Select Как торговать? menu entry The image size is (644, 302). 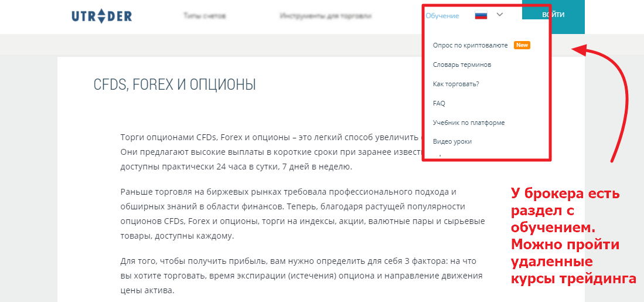456,84
